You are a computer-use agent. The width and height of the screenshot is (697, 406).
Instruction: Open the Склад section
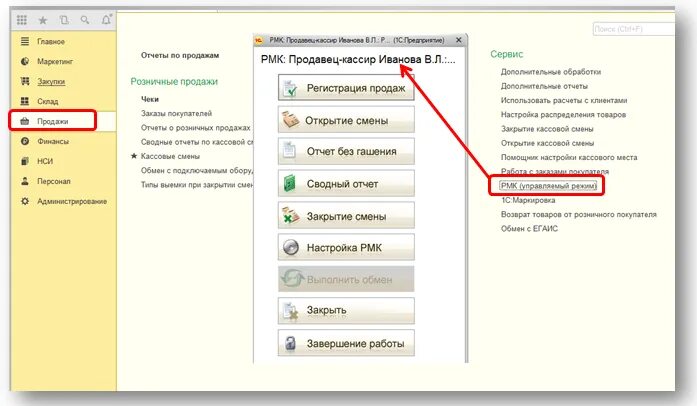[x=48, y=101]
